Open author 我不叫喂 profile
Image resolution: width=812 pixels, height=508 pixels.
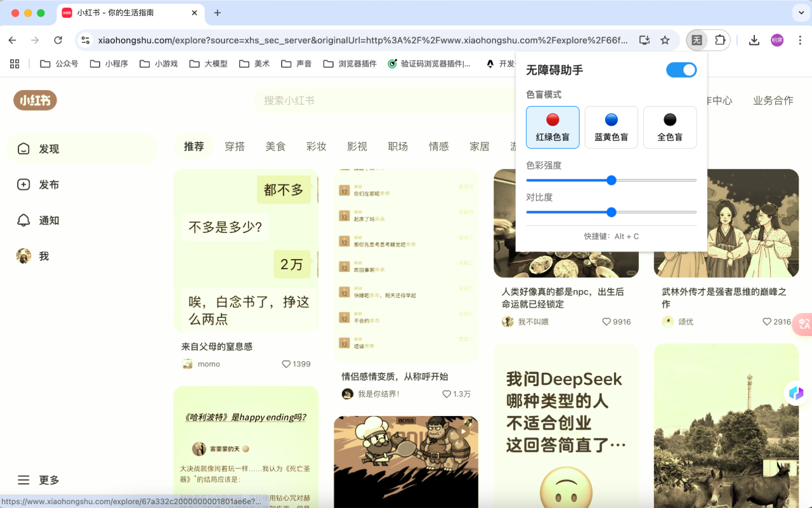coord(525,322)
